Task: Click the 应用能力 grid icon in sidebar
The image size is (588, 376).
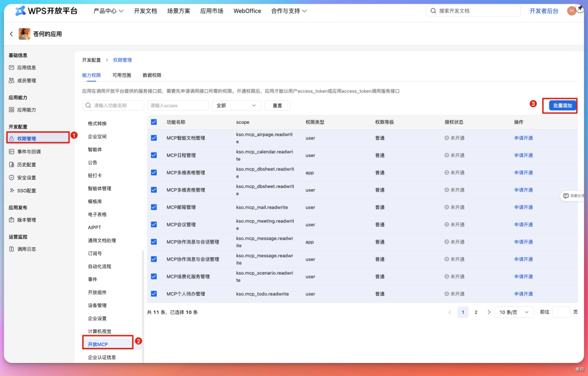Action: (11, 110)
